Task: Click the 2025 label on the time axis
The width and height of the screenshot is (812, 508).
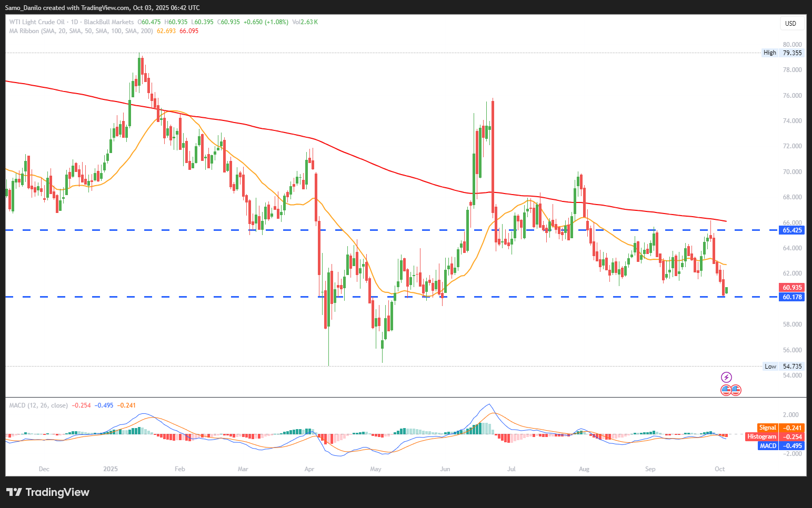Action: (111, 469)
